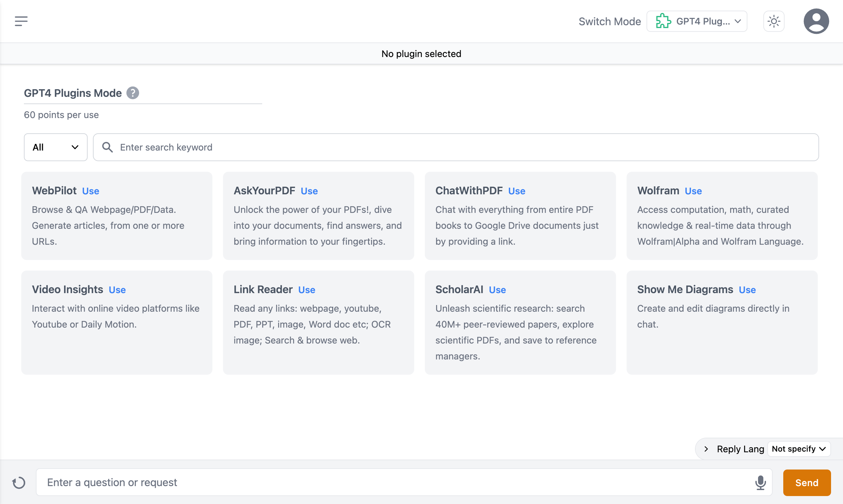843x504 pixels.
Task: Start voice input with microphone icon
Action: pyautogui.click(x=760, y=482)
